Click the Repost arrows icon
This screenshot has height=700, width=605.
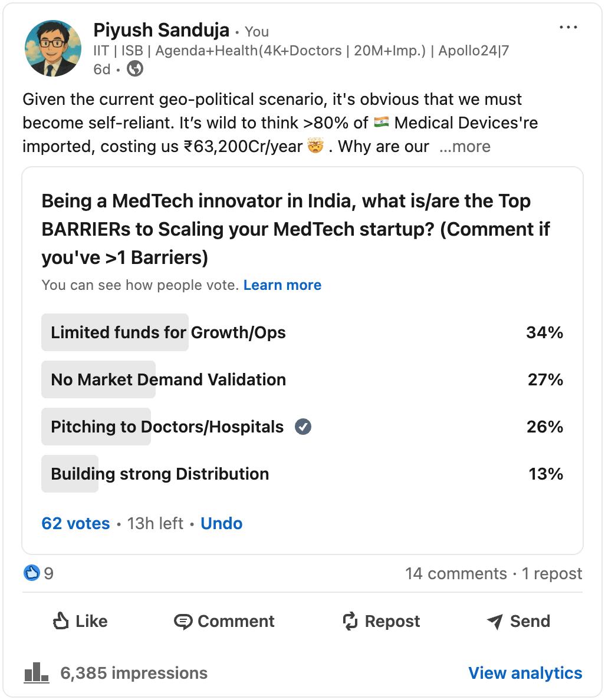(x=350, y=621)
